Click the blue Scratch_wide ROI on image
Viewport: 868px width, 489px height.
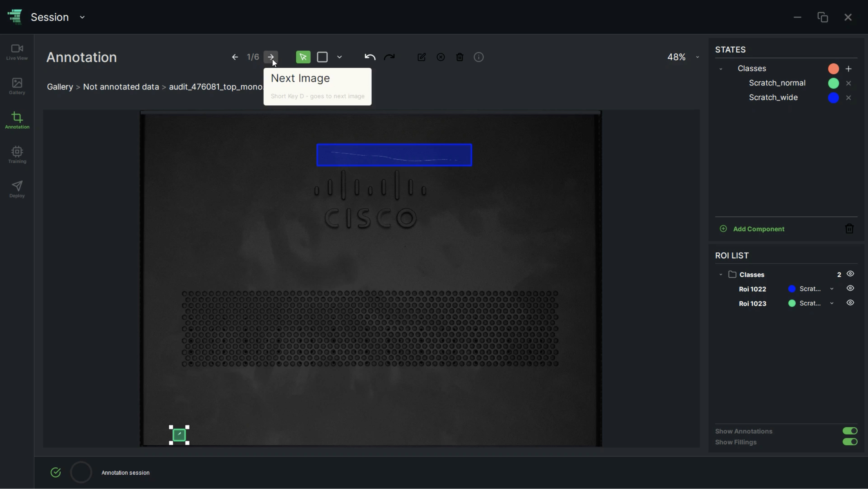pyautogui.click(x=394, y=155)
